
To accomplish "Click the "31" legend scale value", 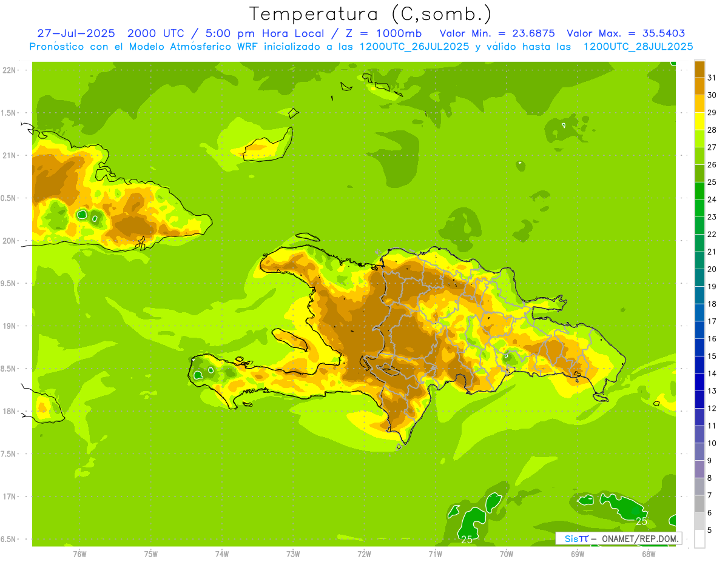I will coord(712,78).
